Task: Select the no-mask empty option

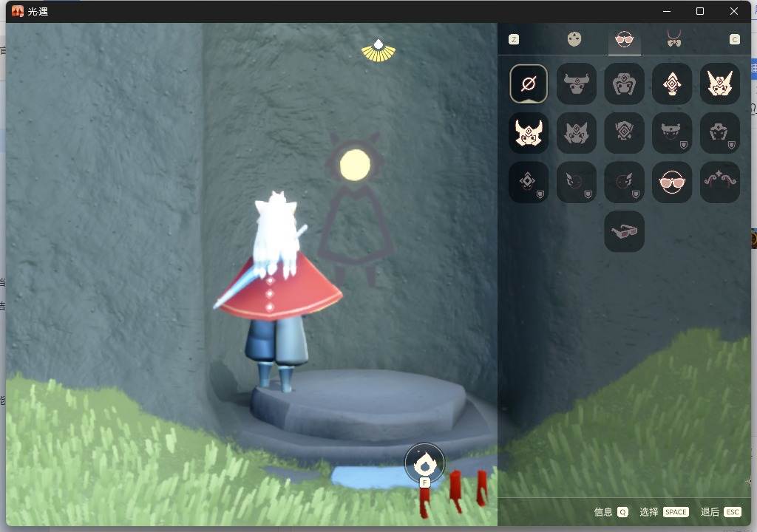Action: click(528, 83)
